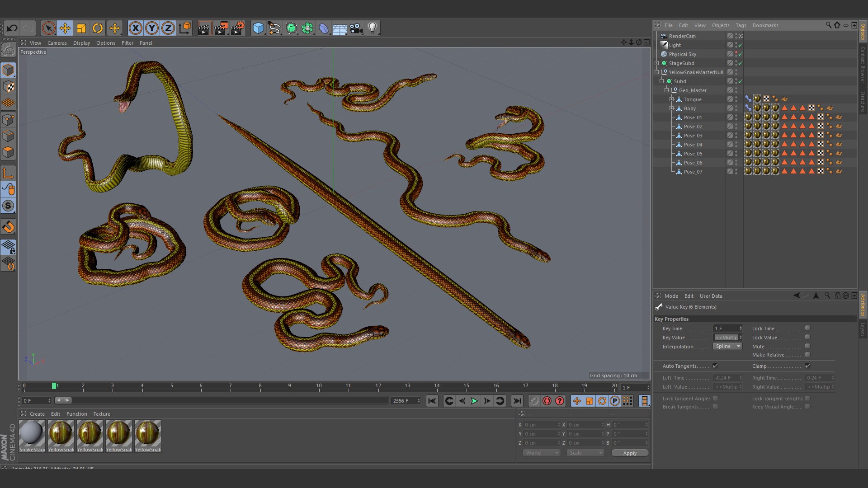
Task: Expand the StageSubd object tree
Action: point(657,63)
